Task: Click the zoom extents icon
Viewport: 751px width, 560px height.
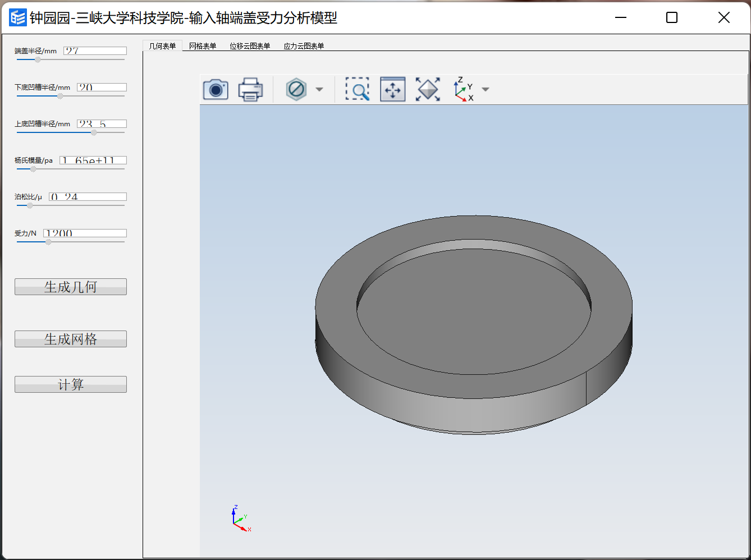Action: click(x=428, y=89)
